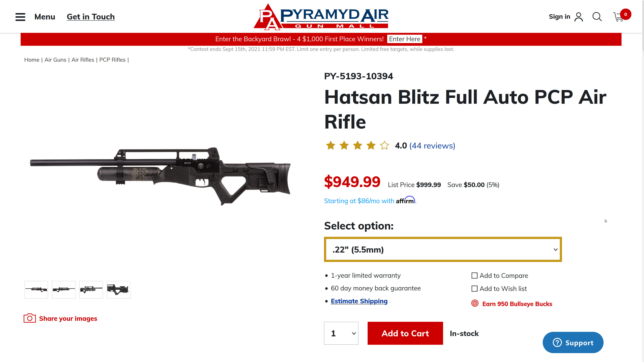Open Air Rifles breadcrumb link
This screenshot has height=362, width=644.
(x=83, y=60)
